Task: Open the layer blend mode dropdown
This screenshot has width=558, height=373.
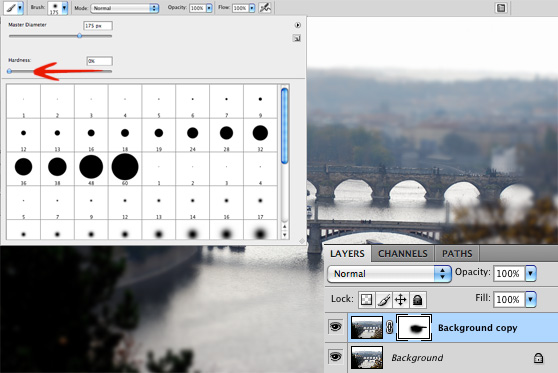Action: click(389, 274)
